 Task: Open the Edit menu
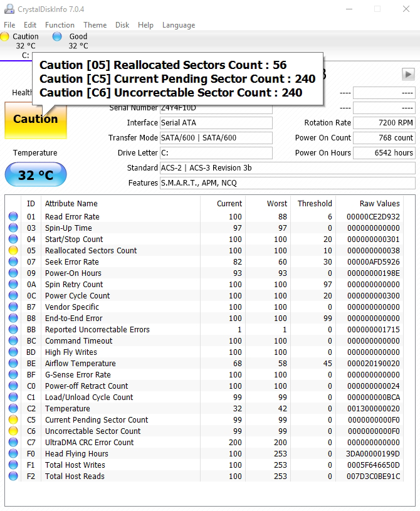point(29,25)
